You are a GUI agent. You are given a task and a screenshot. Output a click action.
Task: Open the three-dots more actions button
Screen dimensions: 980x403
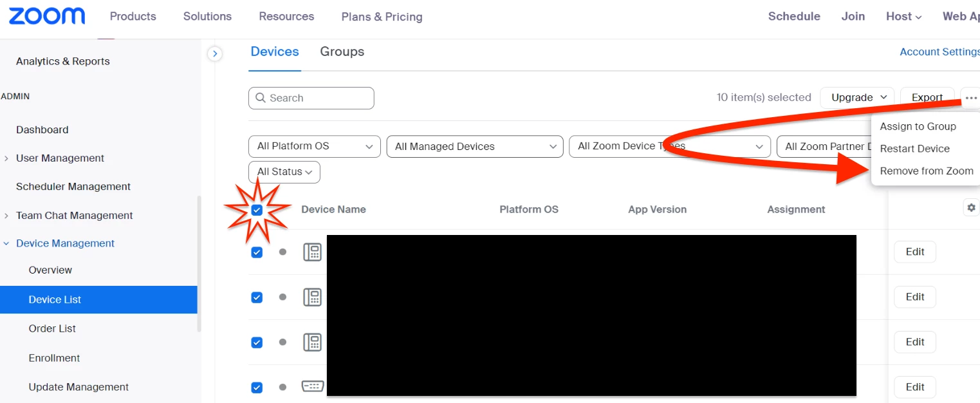(x=971, y=98)
